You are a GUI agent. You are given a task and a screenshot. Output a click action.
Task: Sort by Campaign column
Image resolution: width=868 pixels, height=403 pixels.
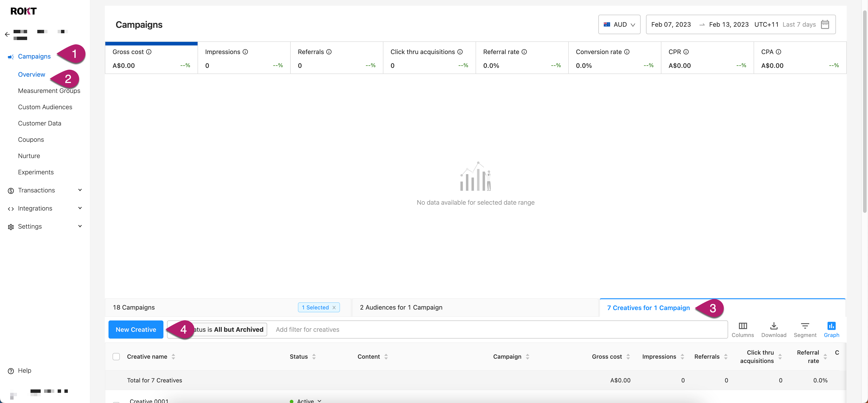tap(527, 356)
